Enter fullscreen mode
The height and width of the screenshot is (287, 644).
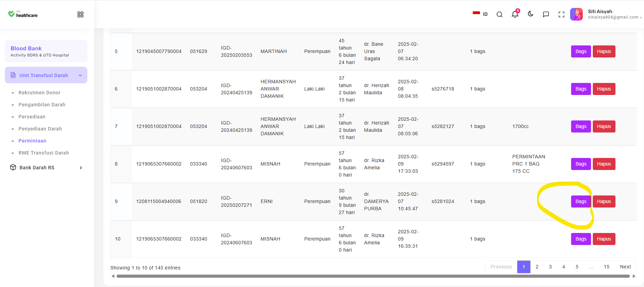561,14
